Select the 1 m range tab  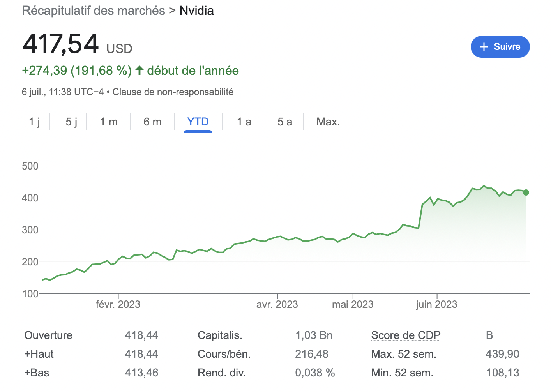(109, 122)
